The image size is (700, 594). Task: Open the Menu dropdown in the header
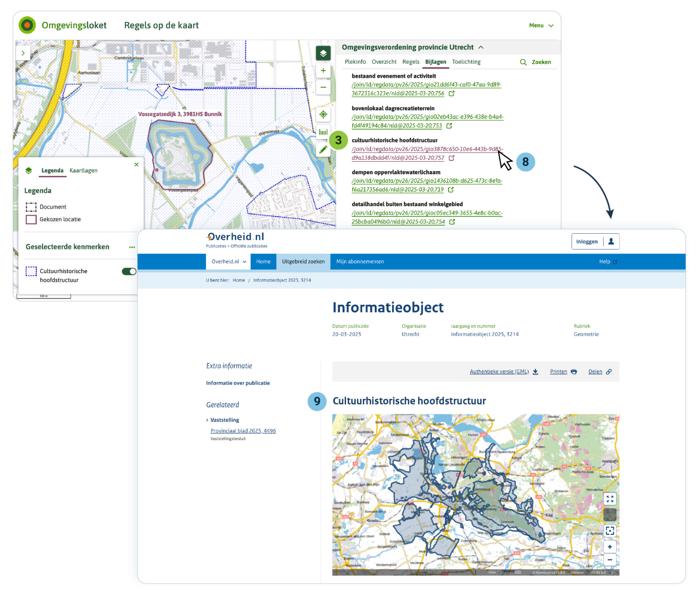[541, 25]
